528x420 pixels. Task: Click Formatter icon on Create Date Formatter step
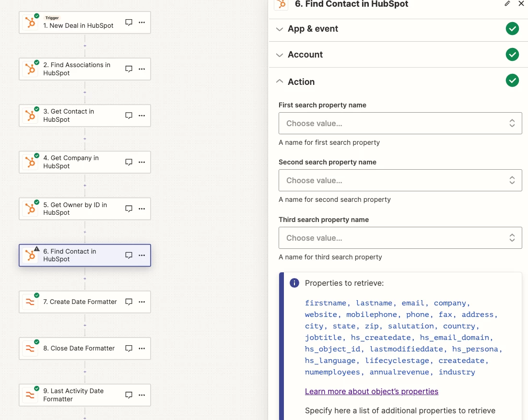(x=30, y=302)
